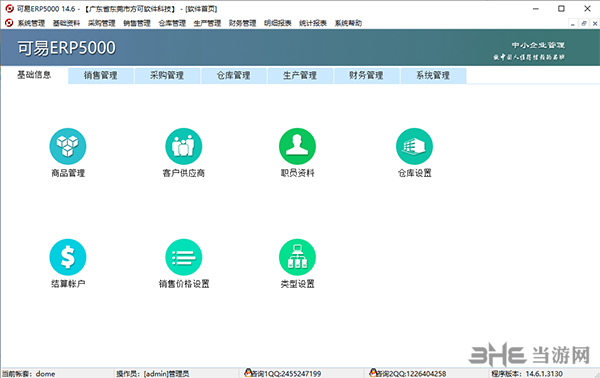Open the 基础资料 menu
Viewport: 600px width, 378px height.
67,23
